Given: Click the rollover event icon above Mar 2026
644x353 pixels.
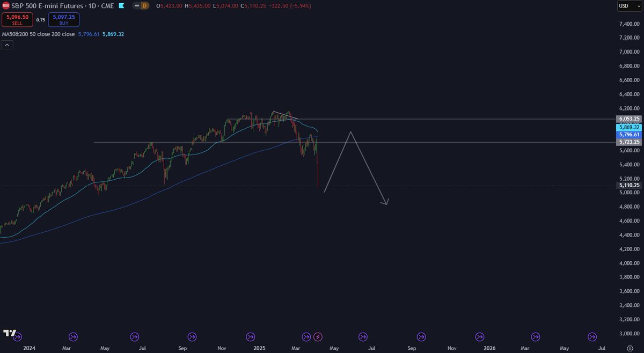Looking at the screenshot, I should click(x=535, y=337).
